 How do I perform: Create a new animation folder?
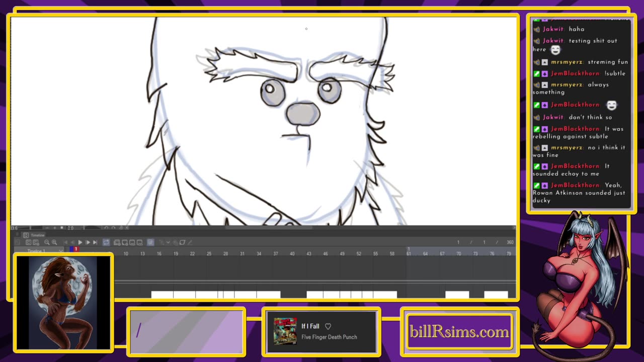(x=117, y=242)
